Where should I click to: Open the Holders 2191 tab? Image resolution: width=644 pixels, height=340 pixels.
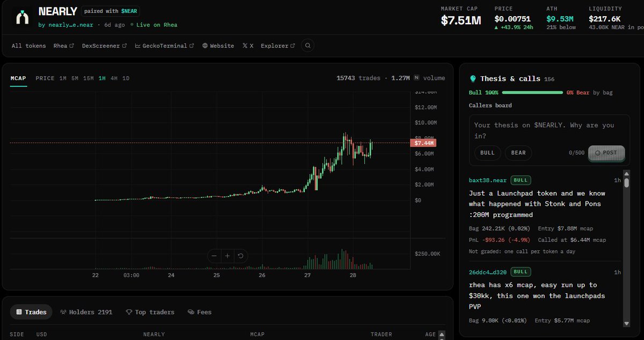pos(86,312)
